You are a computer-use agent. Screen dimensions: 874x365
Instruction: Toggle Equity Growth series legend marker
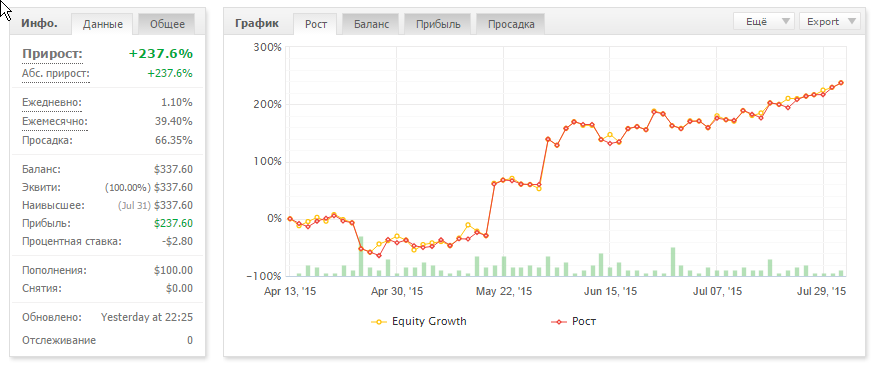coord(380,322)
